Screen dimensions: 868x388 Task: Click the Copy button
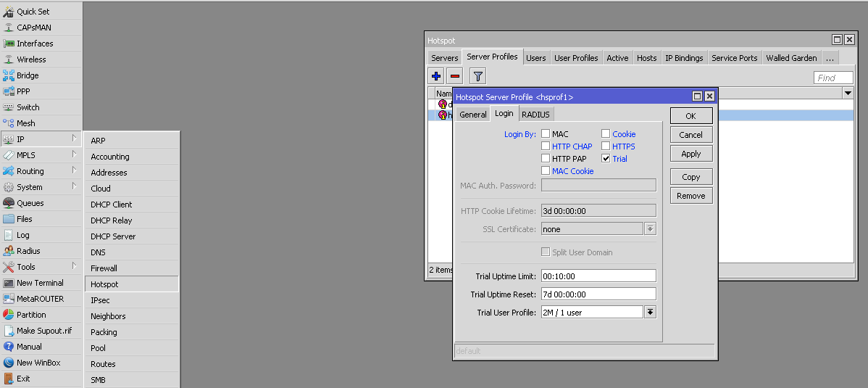(690, 177)
